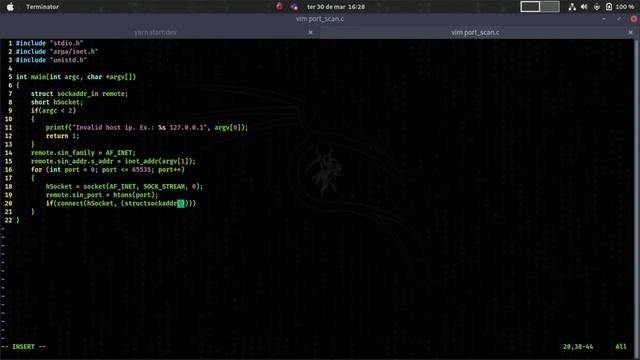
Task: Click the window title vim port_scan.c
Action: coord(320,19)
